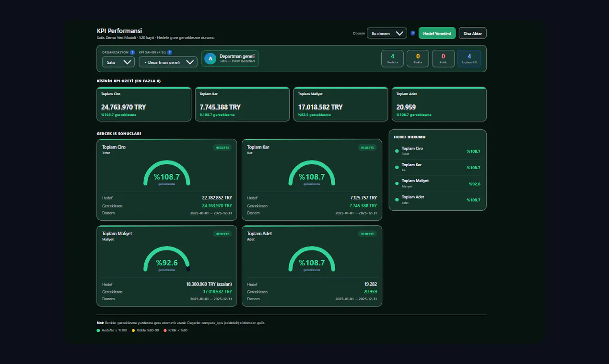The height and width of the screenshot is (364, 609).
Task: Click the Toplam Maliyet %92.6 gauge
Action: click(x=167, y=260)
